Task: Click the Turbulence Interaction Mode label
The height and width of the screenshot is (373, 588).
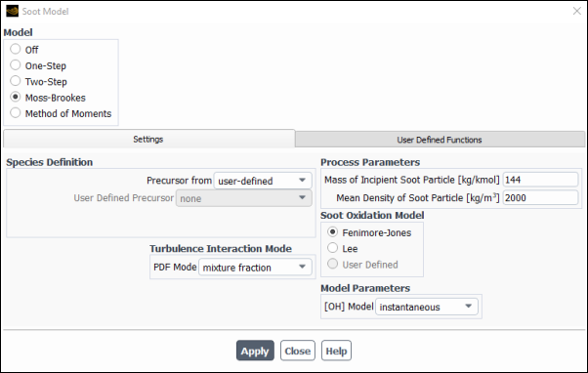Action: pyautogui.click(x=221, y=249)
